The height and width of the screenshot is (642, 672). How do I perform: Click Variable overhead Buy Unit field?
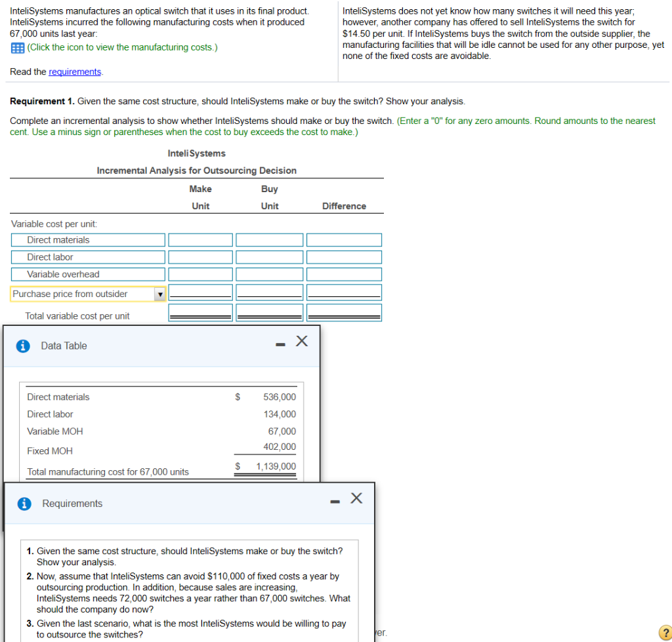point(270,274)
